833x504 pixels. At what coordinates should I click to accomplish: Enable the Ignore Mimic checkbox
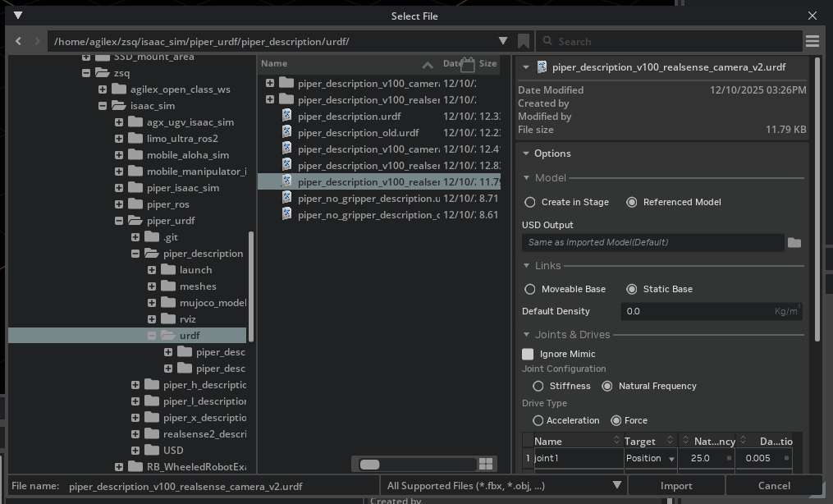(x=528, y=354)
